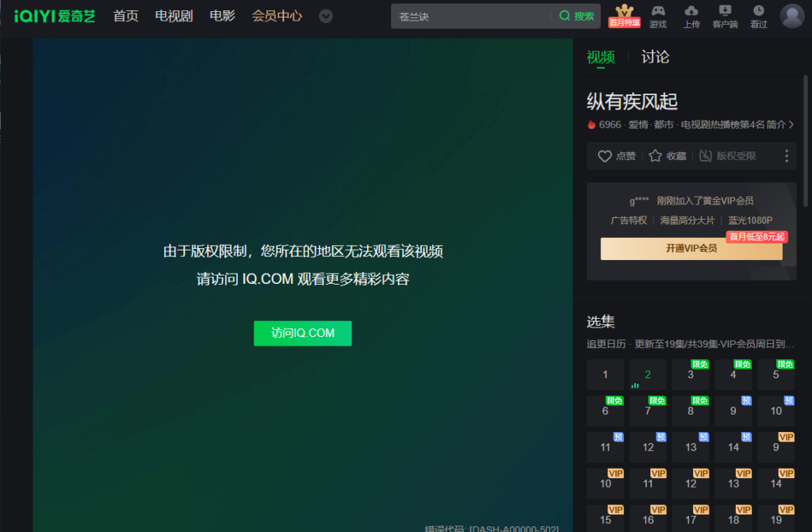Click the green search (搜索) button
The height and width of the screenshot is (532, 812).
click(576, 16)
